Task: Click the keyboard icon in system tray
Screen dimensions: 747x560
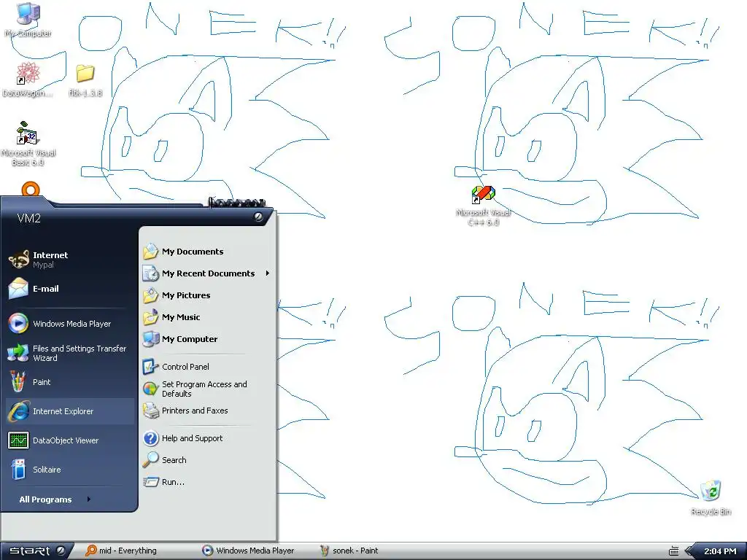Action: point(673,551)
